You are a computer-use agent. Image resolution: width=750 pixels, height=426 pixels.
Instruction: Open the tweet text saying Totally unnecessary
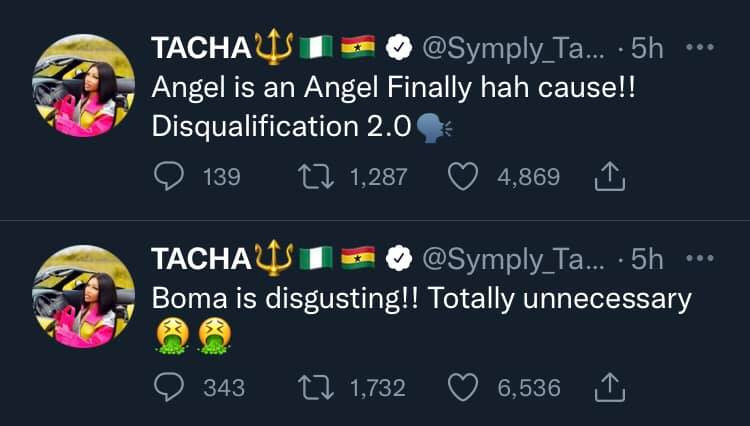tap(420, 299)
